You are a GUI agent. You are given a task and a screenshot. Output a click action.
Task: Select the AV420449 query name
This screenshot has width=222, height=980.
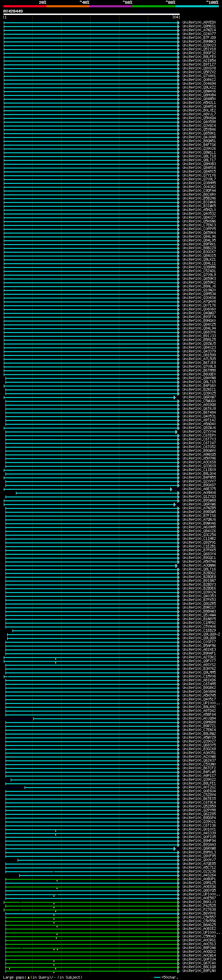(13, 11)
